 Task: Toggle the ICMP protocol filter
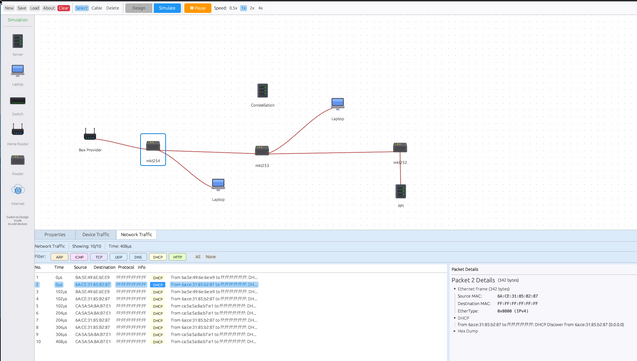pos(79,257)
